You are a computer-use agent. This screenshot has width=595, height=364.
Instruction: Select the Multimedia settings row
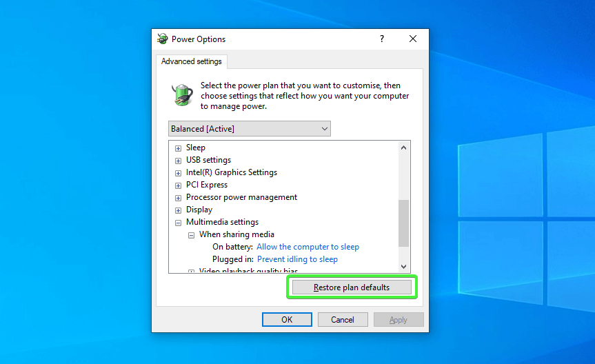click(x=222, y=222)
